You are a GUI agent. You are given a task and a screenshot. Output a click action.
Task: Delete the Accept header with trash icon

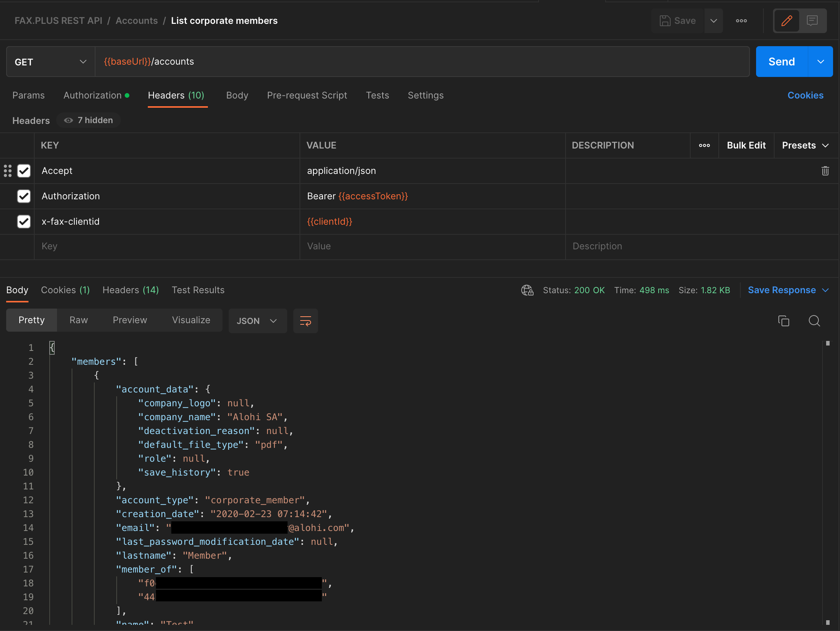coord(825,171)
